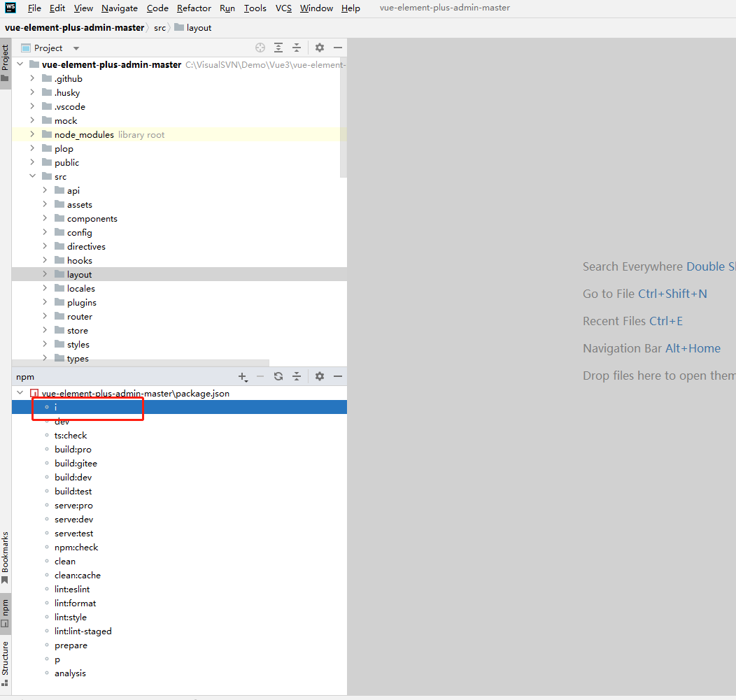Collapse package.json node in npm panel
Screen dimensions: 736x700
(20, 393)
